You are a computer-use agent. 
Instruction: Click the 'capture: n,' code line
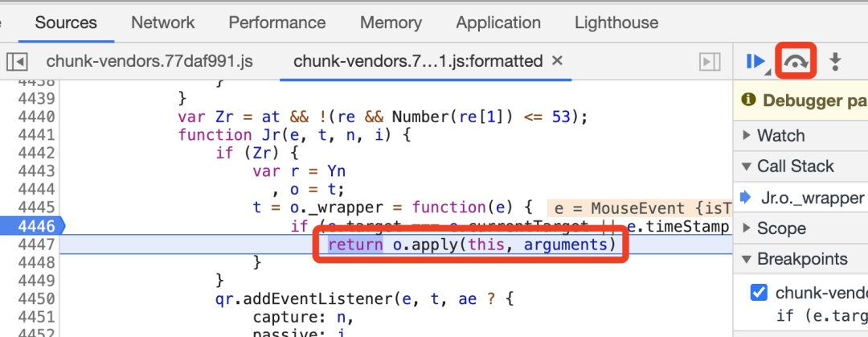(x=303, y=319)
